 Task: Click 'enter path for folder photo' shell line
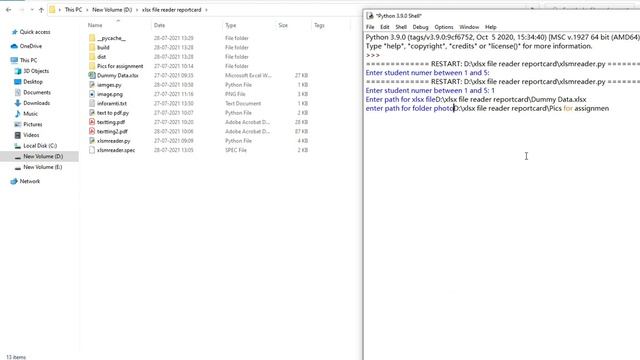point(487,109)
